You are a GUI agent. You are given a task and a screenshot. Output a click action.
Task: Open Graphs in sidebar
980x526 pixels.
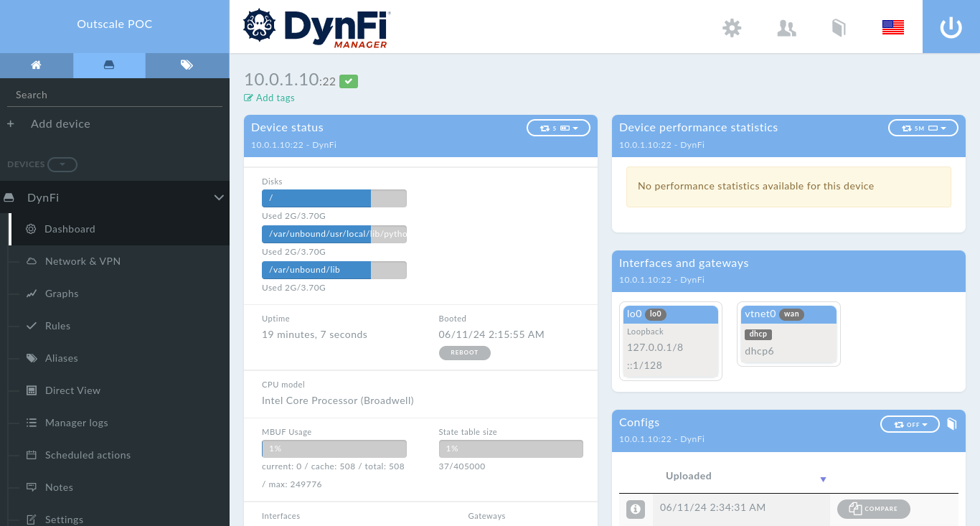pos(62,293)
